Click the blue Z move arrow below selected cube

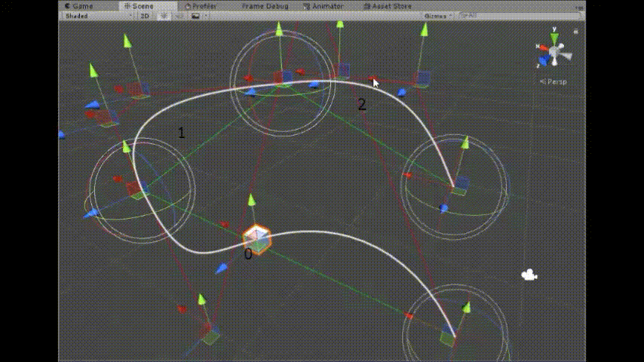(x=222, y=268)
